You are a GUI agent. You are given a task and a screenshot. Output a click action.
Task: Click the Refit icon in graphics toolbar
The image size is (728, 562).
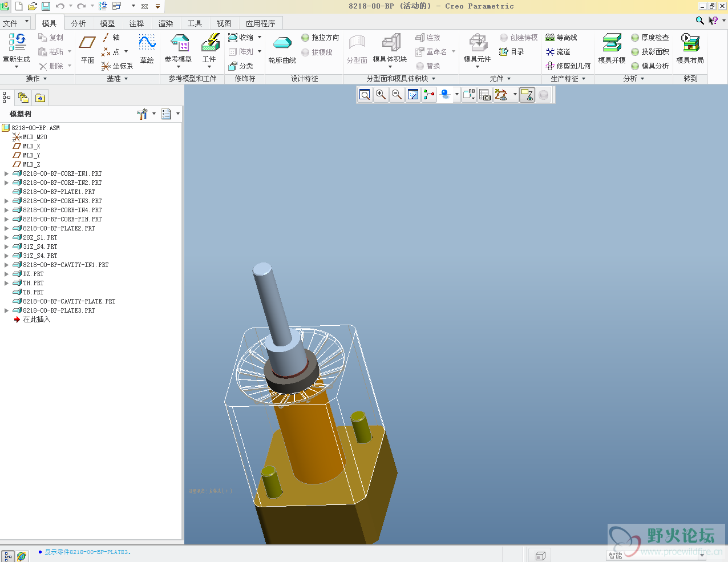(x=365, y=95)
